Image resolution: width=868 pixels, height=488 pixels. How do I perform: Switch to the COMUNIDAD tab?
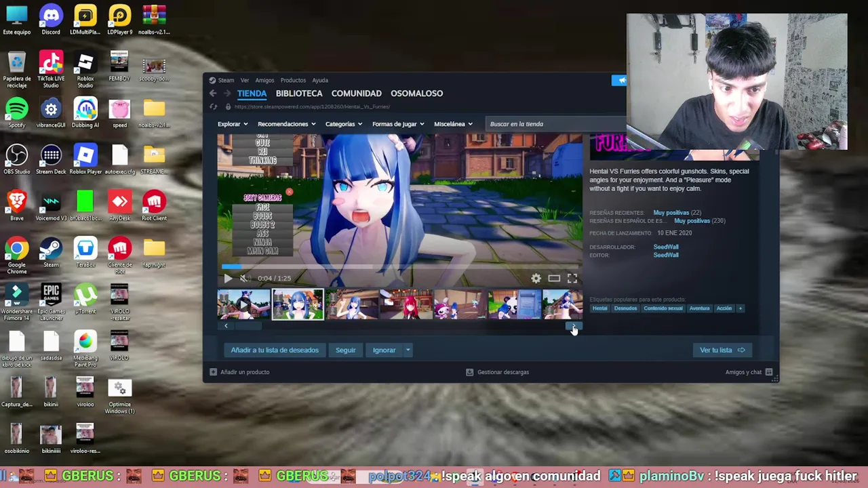(357, 94)
